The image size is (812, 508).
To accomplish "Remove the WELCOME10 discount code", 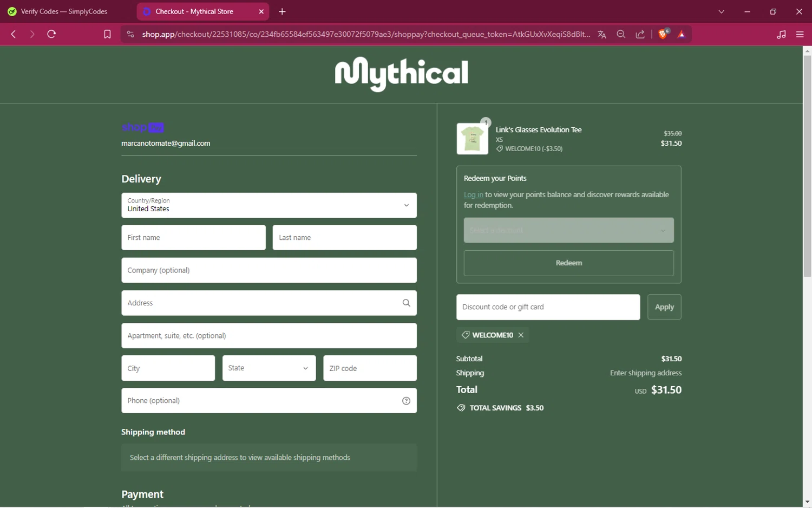I will coord(521,335).
